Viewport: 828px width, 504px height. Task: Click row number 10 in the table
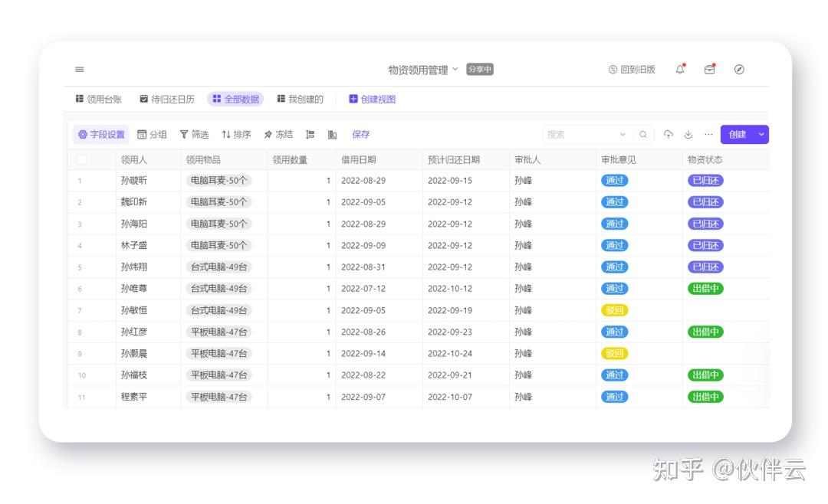[x=82, y=375]
